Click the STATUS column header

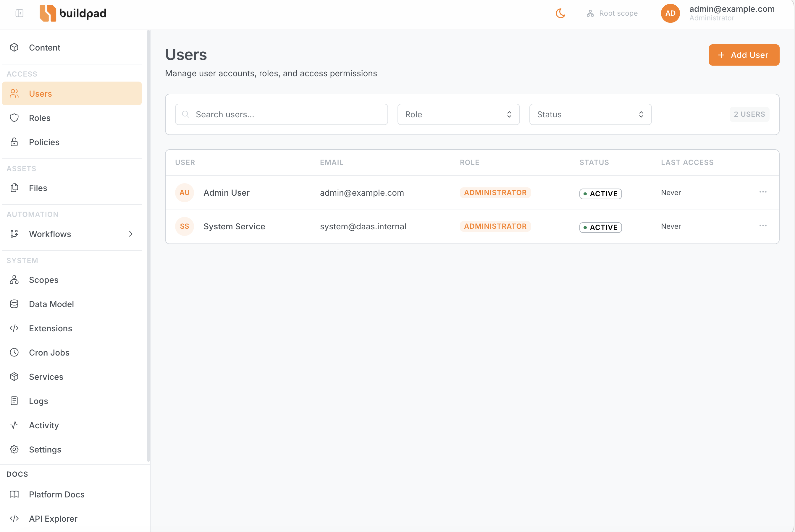click(594, 163)
